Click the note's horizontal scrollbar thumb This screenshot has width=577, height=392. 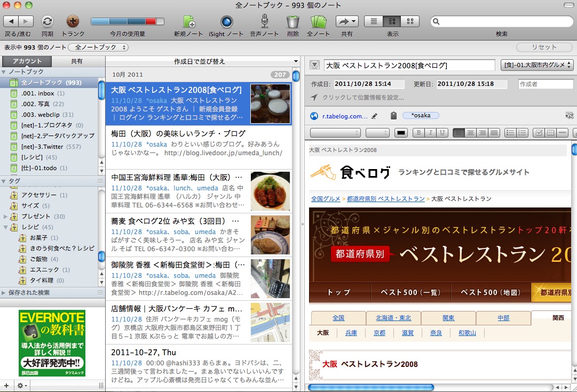pyautogui.click(x=371, y=387)
